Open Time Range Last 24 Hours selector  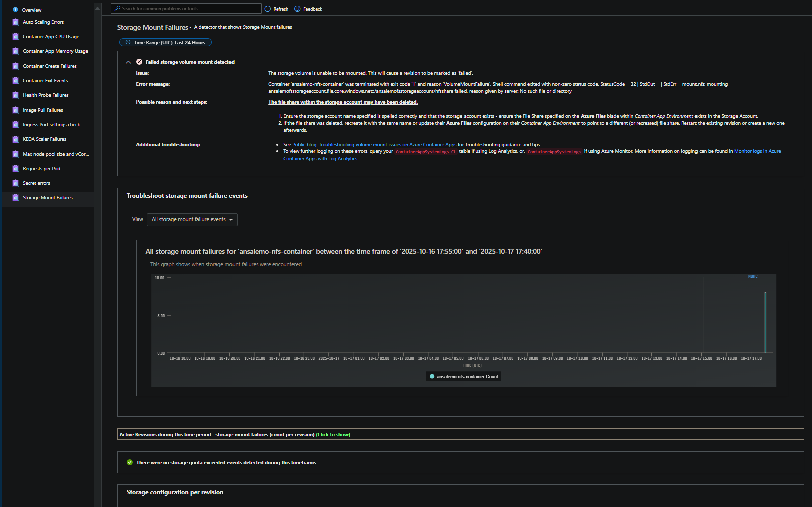click(165, 43)
